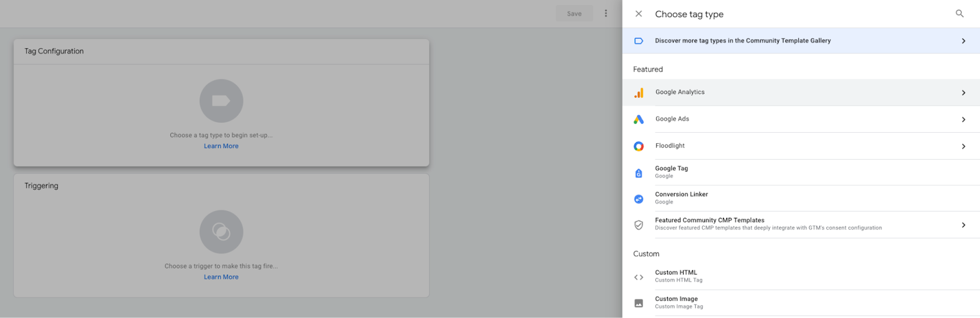Click the 'Custom HTML Tag' subtitle
The image size is (980, 318).
679,280
